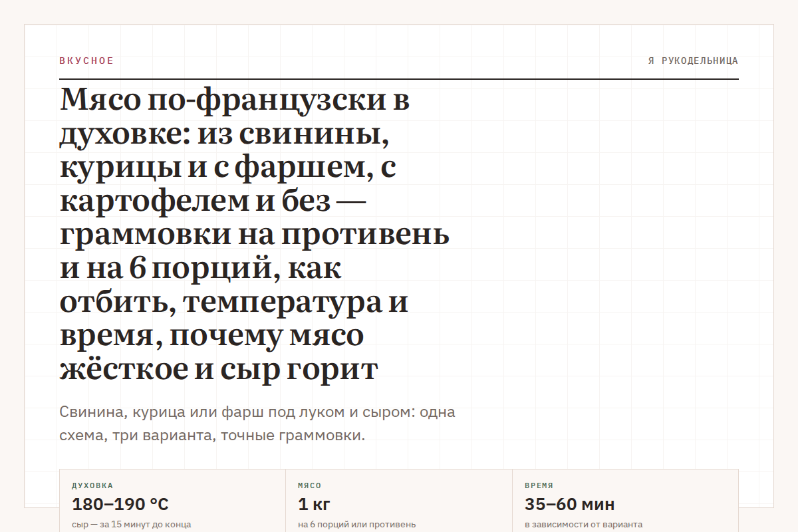Viewport: 798px width, 532px height.
Task: Click the 1 кг value
Action: 315,504
